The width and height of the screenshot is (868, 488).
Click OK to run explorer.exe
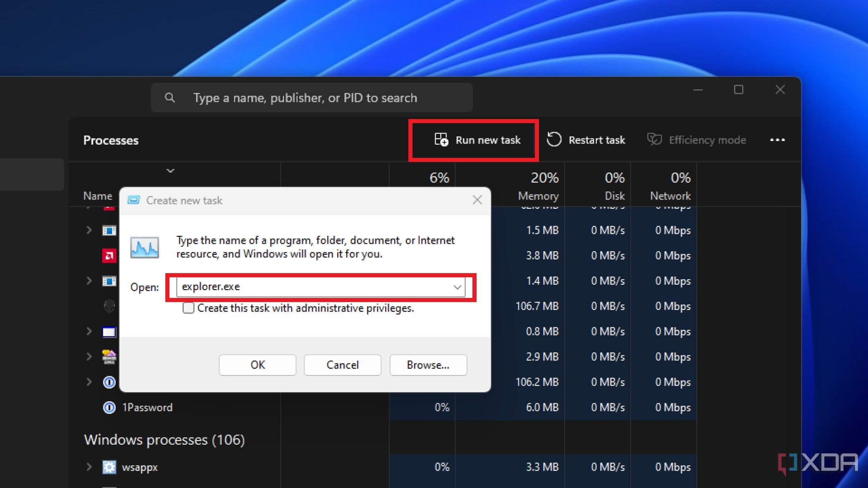(257, 364)
